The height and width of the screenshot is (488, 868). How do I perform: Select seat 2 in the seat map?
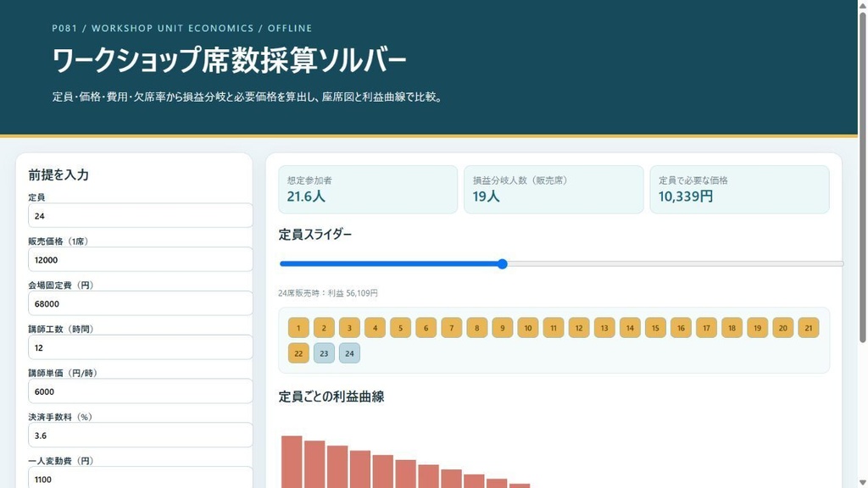point(324,328)
